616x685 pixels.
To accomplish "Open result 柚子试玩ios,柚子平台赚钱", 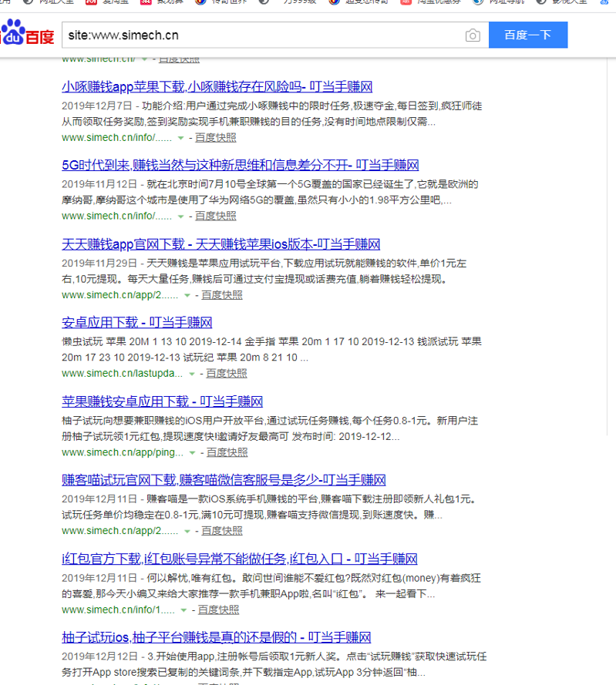I will tap(216, 637).
